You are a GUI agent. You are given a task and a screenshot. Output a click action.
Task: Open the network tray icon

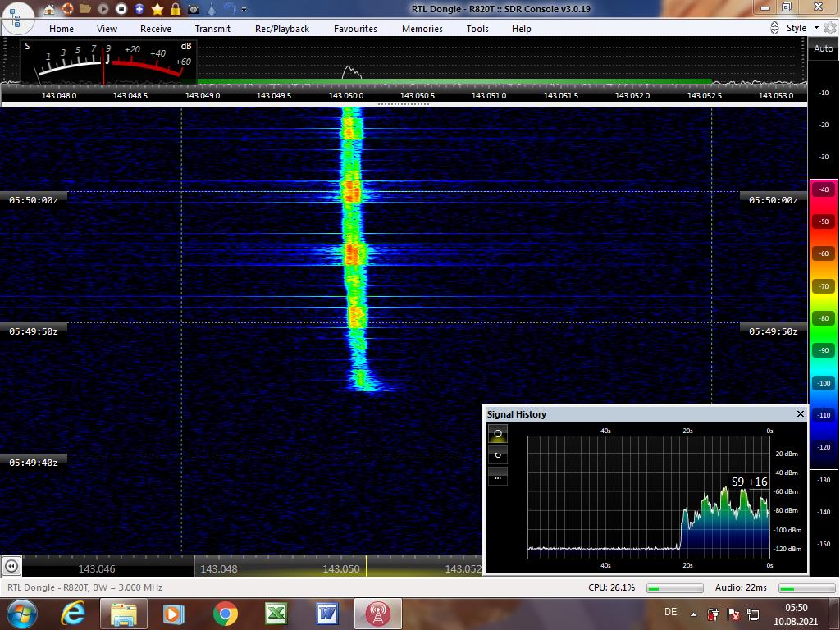(x=753, y=614)
